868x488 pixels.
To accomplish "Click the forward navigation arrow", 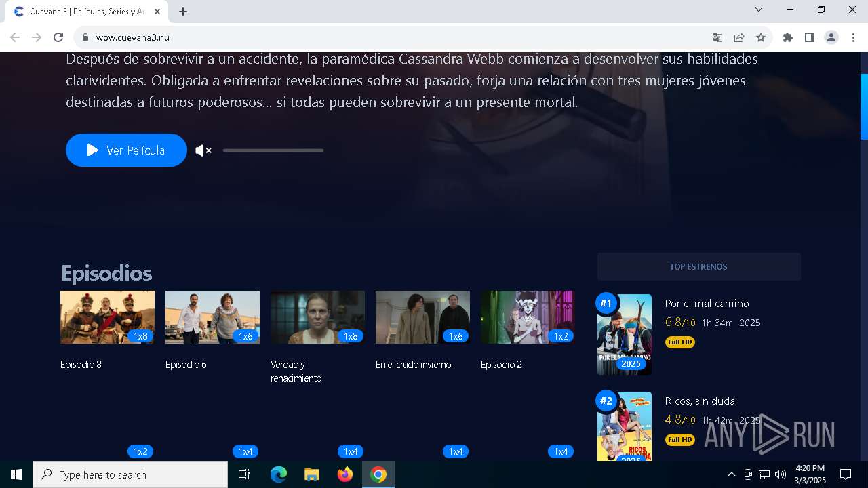I will (x=37, y=37).
